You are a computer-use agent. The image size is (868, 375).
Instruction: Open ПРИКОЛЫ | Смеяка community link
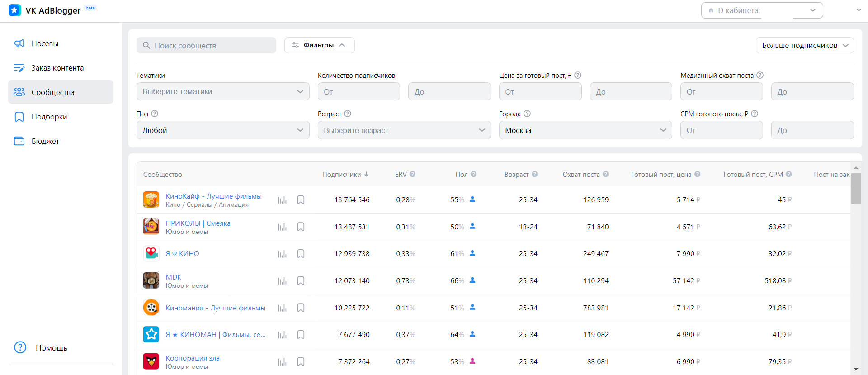point(198,223)
